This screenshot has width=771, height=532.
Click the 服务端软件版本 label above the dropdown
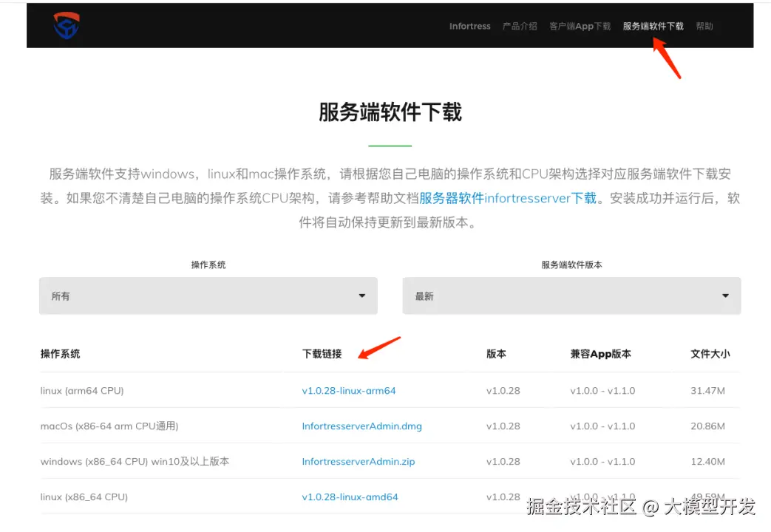[x=571, y=265]
